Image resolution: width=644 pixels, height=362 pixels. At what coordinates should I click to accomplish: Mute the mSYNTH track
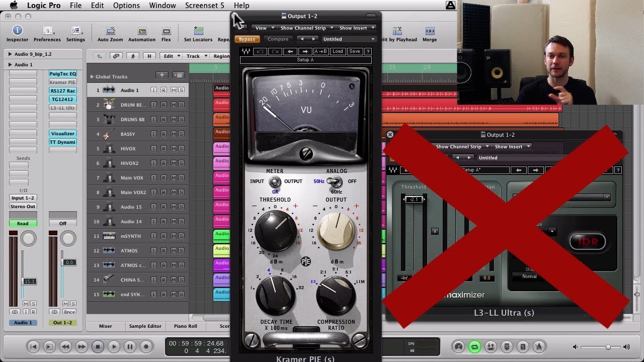pyautogui.click(x=174, y=236)
